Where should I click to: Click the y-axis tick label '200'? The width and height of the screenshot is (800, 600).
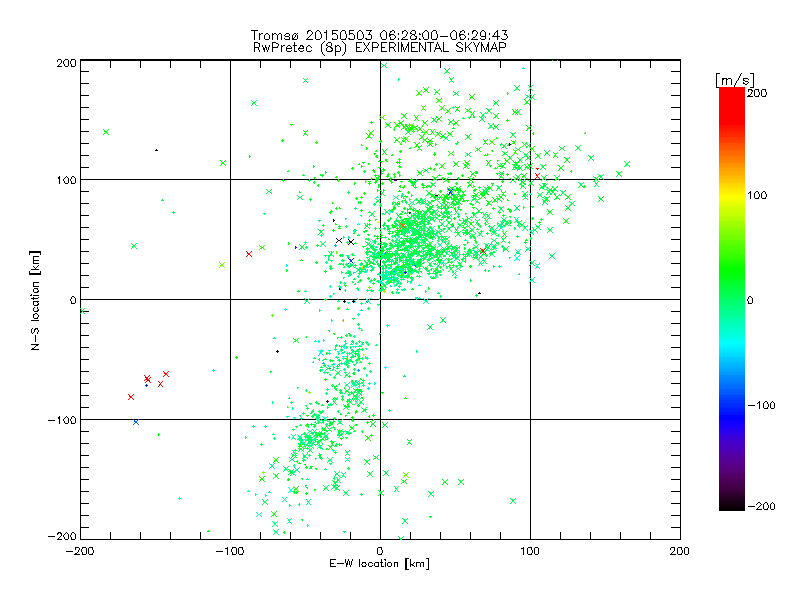point(66,63)
